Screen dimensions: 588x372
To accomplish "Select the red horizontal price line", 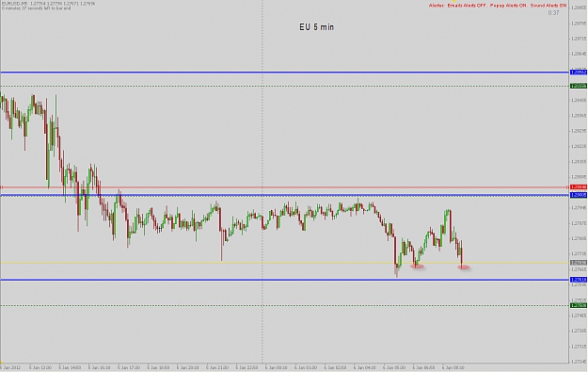I will [x=285, y=186].
